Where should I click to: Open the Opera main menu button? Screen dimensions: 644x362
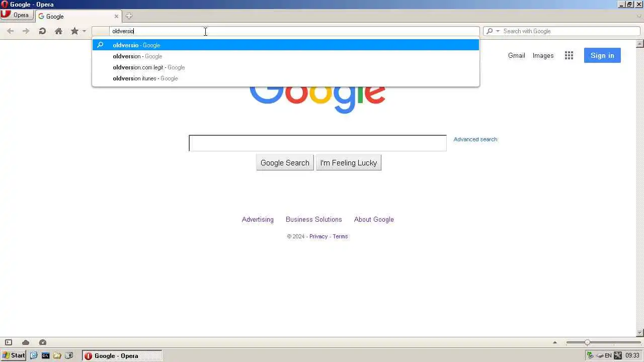(x=17, y=15)
